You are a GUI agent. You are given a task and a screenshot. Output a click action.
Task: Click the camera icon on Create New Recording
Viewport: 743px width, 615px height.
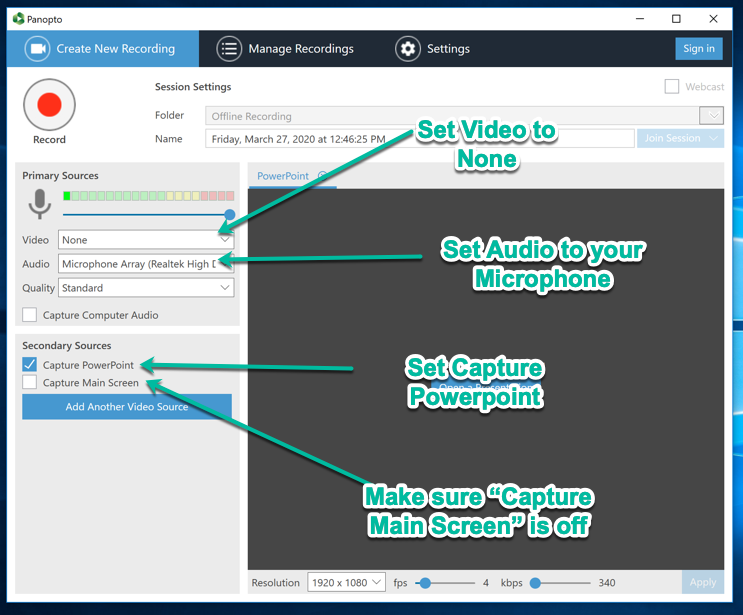37,49
